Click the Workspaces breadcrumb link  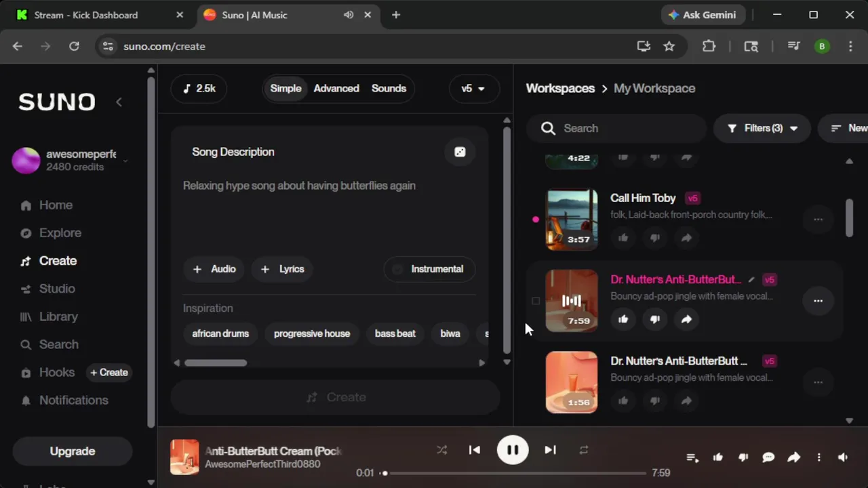pyautogui.click(x=560, y=88)
